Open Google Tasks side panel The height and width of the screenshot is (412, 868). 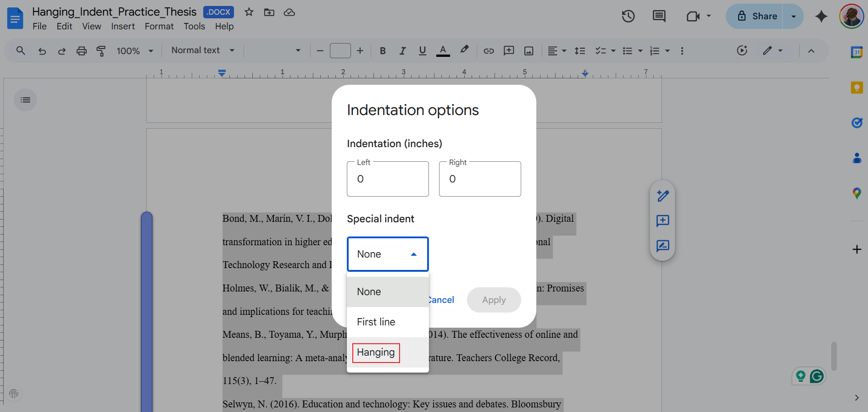coord(857,122)
